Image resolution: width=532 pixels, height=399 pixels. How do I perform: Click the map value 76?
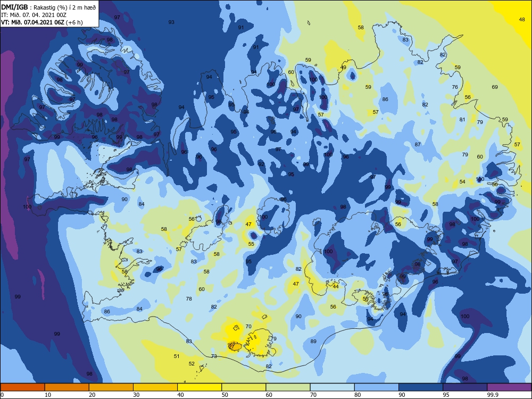(x=455, y=87)
